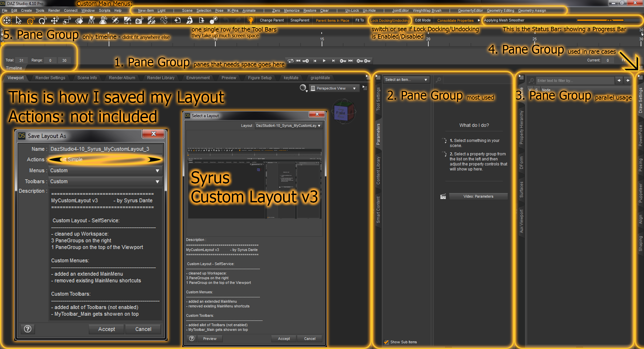Open Scene pane group options menu
Viewport: 644px width, 349px height.
pyautogui.click(x=521, y=77)
